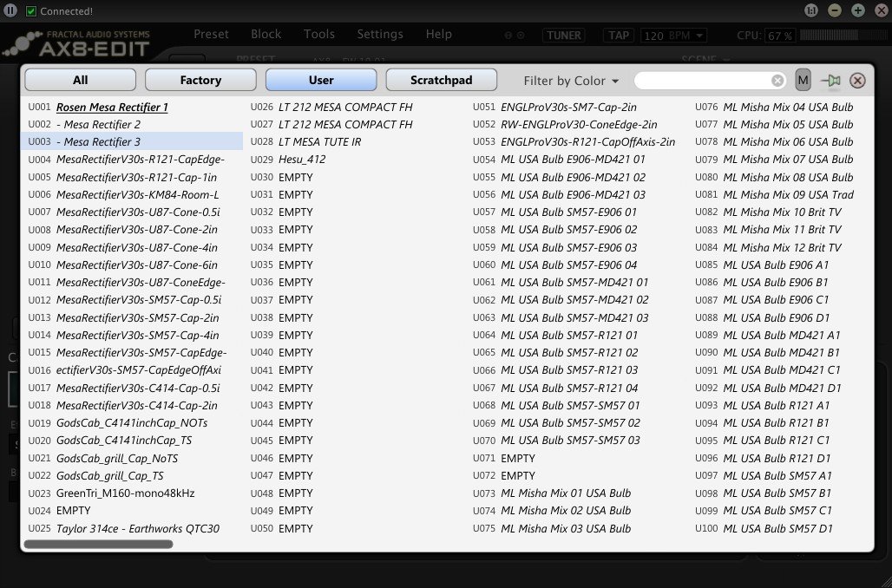Select U088 ML USA Bulb E906 D1

pos(781,318)
